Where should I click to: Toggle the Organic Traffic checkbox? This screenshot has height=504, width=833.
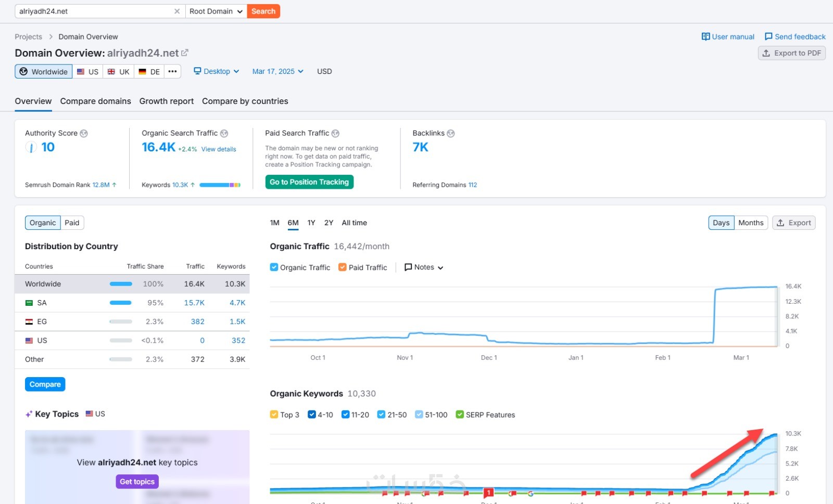(274, 267)
